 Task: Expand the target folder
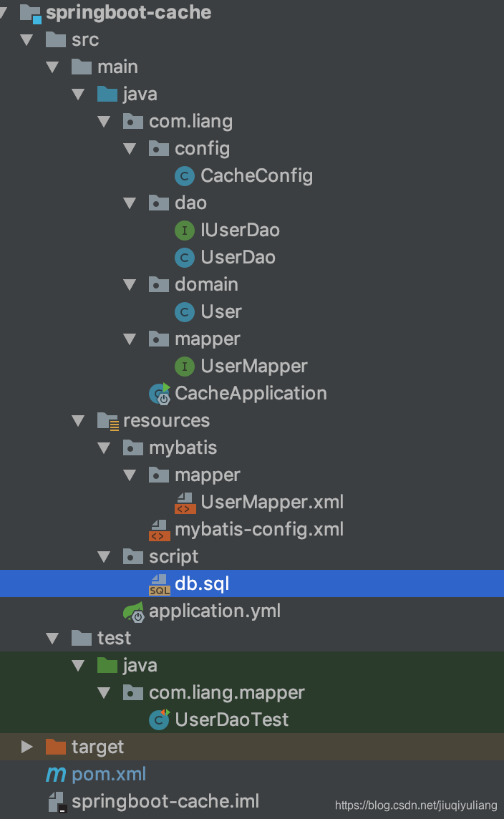26,747
